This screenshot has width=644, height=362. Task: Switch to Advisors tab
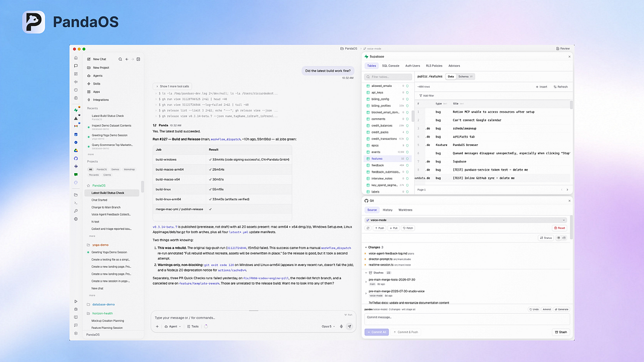pos(454,66)
